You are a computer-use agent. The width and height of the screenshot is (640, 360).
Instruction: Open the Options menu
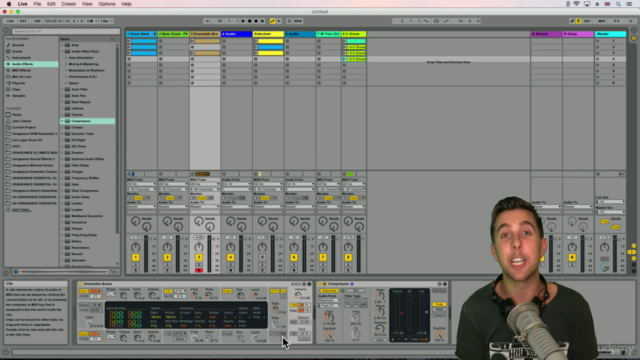pyautogui.click(x=107, y=4)
